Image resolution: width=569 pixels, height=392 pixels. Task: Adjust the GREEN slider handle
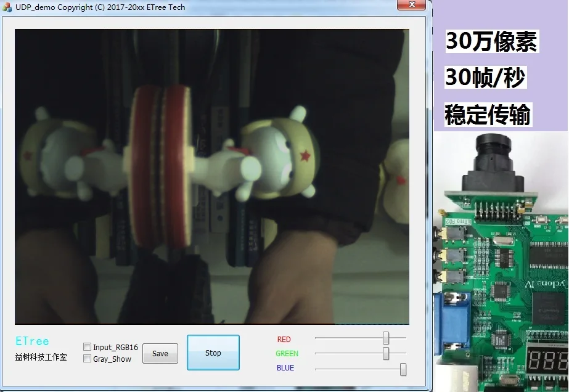(x=386, y=353)
